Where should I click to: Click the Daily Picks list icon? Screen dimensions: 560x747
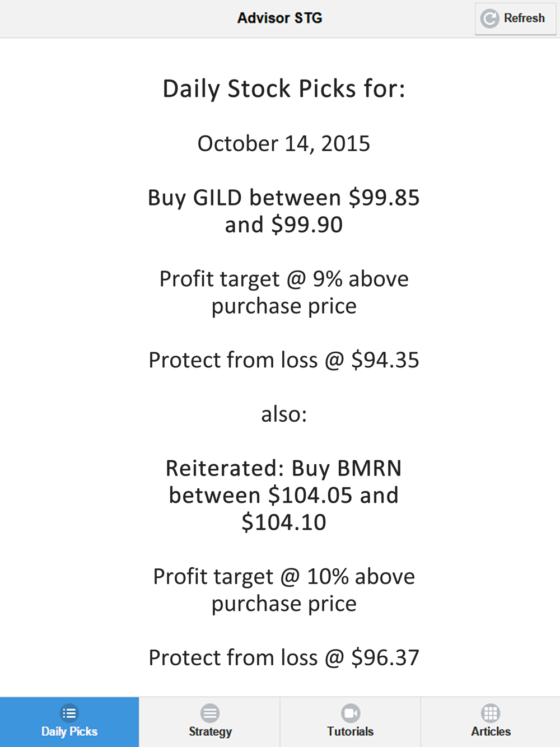click(x=69, y=713)
